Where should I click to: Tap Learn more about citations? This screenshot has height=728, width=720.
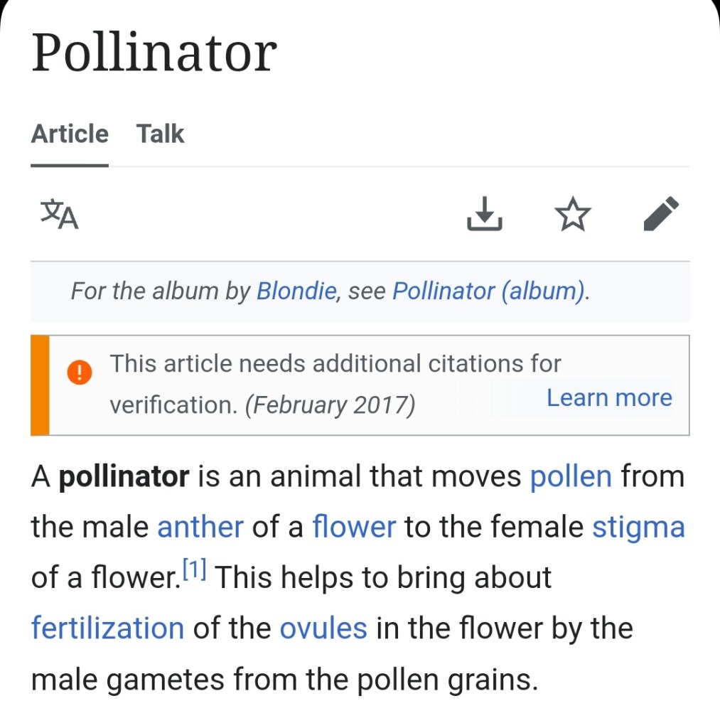point(609,397)
